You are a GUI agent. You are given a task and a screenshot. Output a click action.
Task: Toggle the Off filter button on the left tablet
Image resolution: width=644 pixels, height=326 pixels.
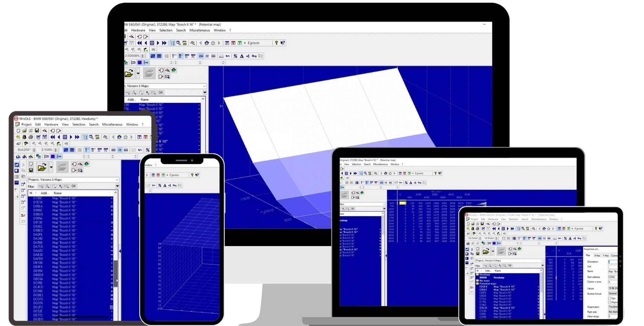pos(73,186)
